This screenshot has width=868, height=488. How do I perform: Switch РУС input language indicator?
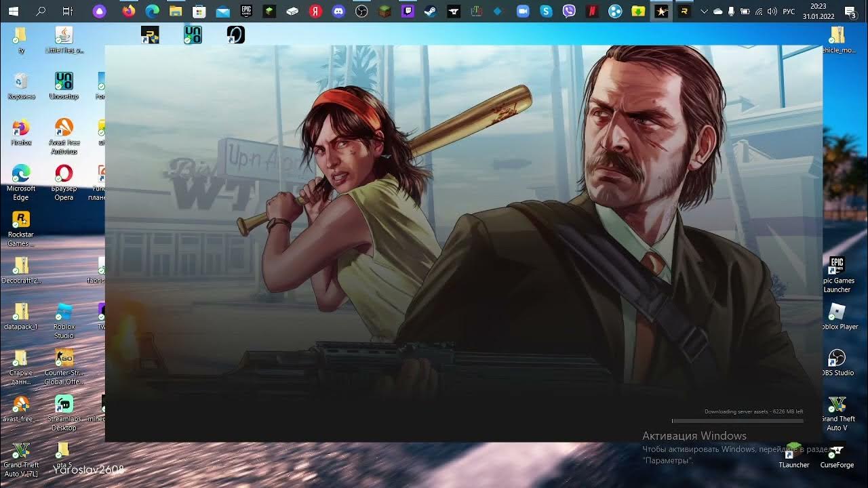coord(789,12)
